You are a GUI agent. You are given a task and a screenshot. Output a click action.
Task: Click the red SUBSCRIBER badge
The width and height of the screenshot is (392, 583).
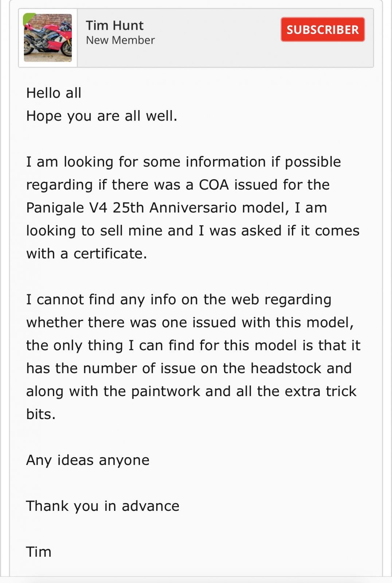pos(322,30)
